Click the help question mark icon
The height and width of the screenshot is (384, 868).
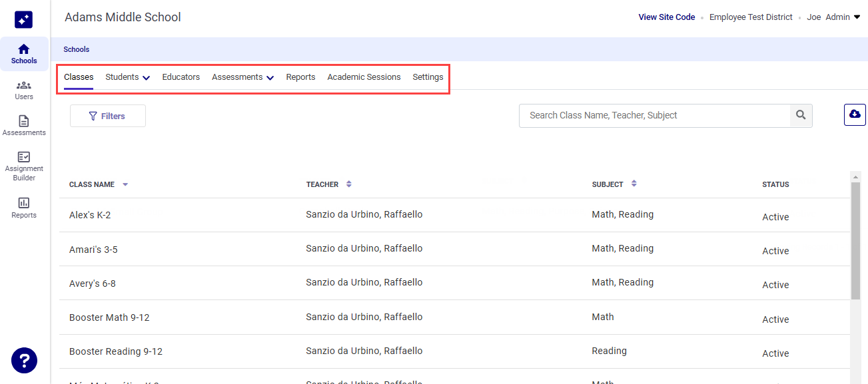[24, 361]
